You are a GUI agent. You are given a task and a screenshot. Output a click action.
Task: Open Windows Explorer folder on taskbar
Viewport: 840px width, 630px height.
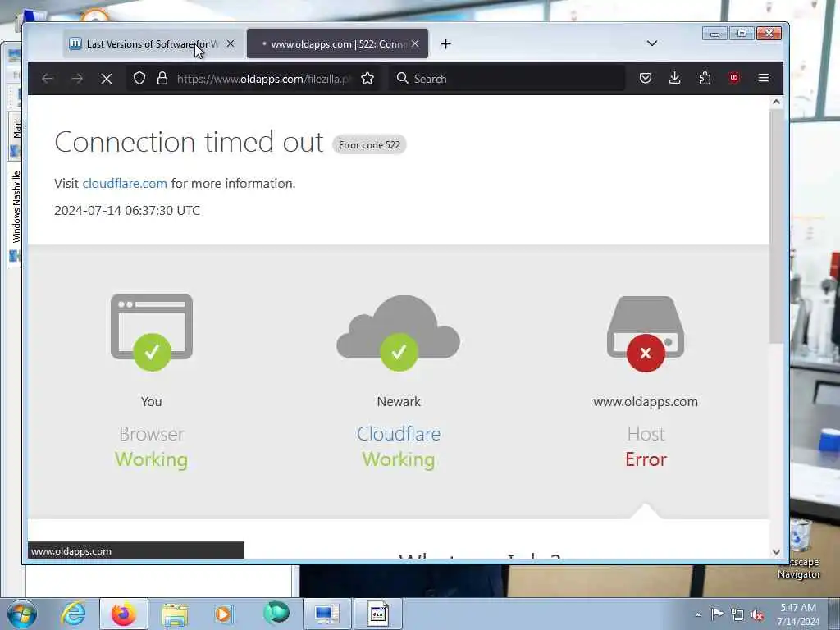click(175, 614)
